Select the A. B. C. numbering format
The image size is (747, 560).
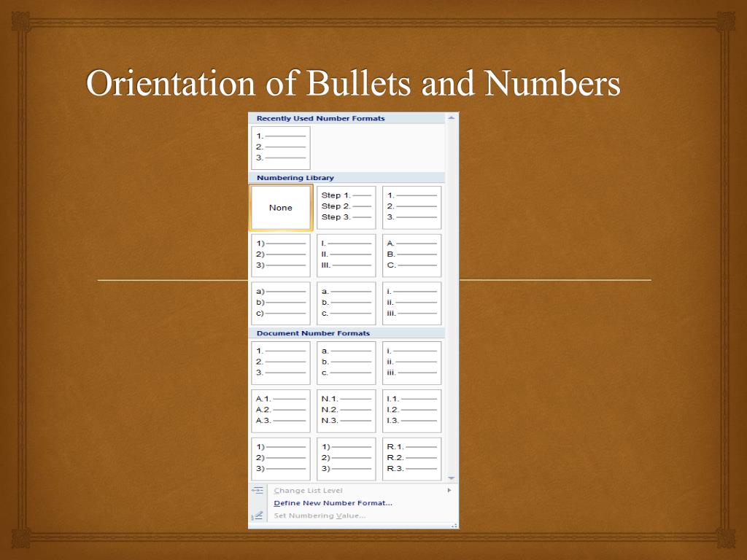(411, 255)
